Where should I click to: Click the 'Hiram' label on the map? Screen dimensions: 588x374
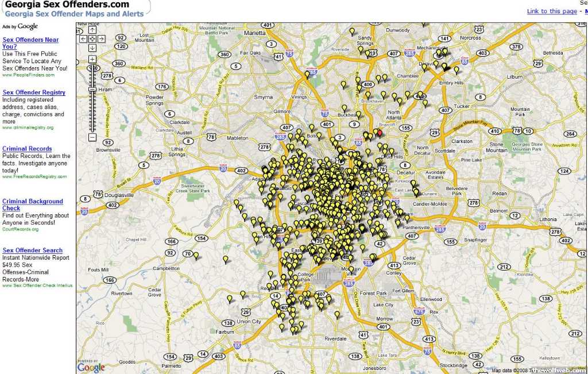[x=105, y=90]
